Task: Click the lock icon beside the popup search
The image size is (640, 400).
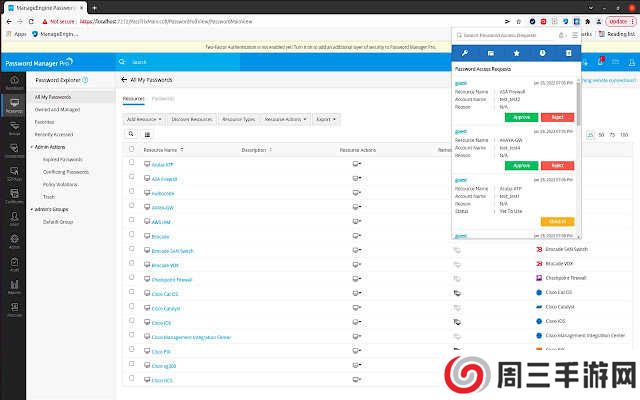Action: (562, 36)
